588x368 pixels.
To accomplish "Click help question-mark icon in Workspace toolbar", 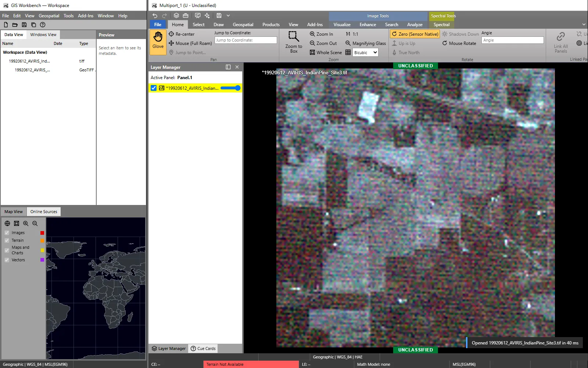I will (43, 25).
